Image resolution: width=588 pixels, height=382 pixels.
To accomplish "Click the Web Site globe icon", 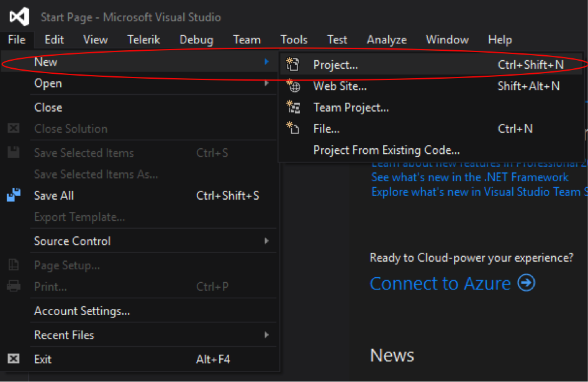I will click(x=293, y=86).
